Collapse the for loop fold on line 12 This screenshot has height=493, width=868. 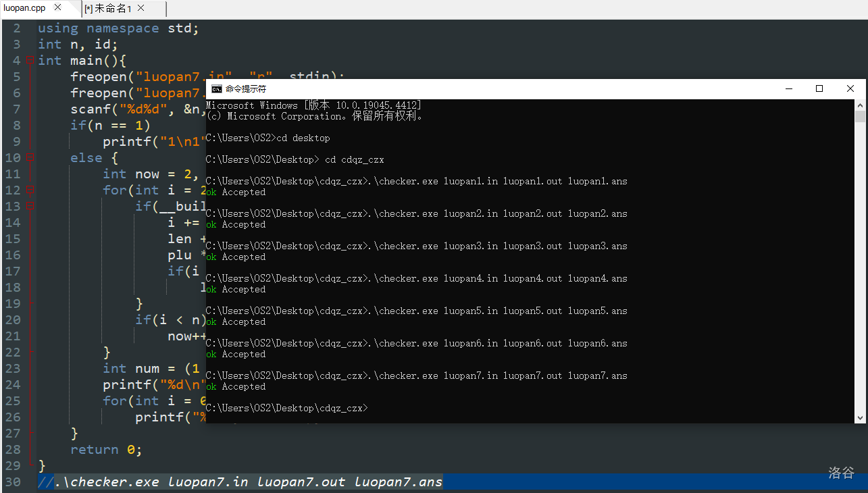pyautogui.click(x=30, y=190)
